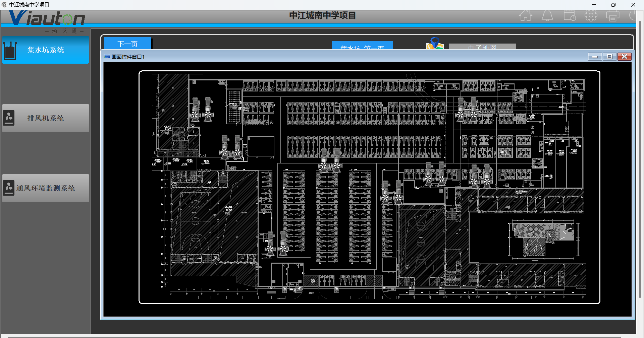Select left fan of the upper-right fan pair
Image resolution: width=644 pixels, height=338 pixels.
tap(461, 110)
